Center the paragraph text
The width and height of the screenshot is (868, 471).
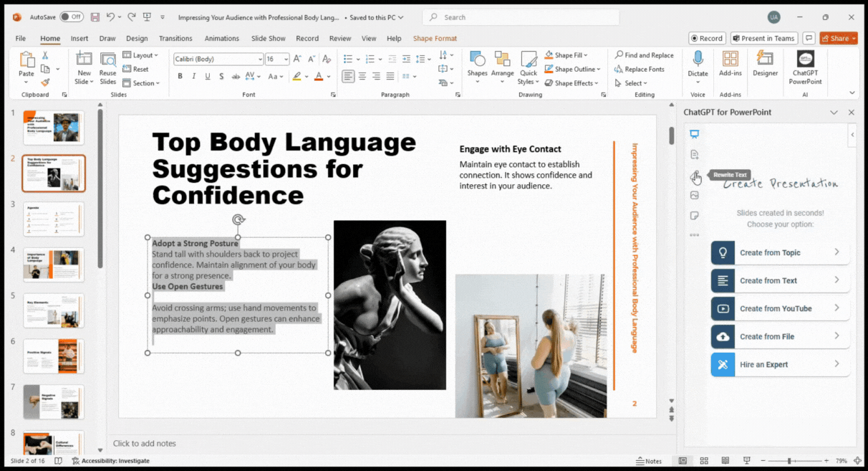362,76
